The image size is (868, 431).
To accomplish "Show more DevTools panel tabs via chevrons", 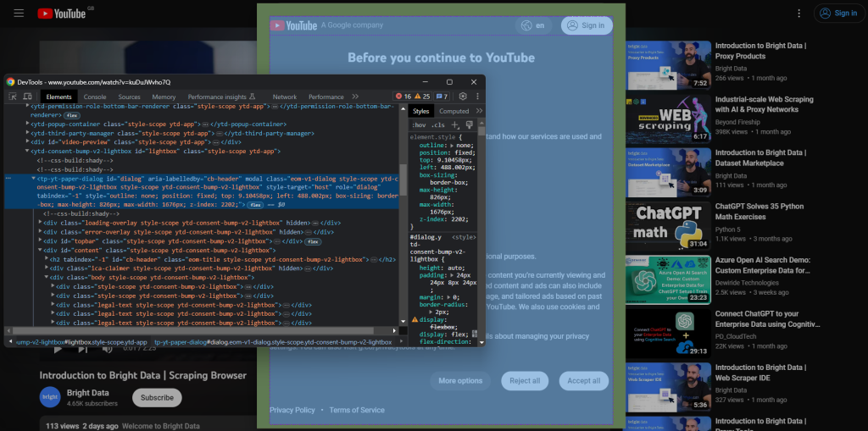I will point(355,97).
